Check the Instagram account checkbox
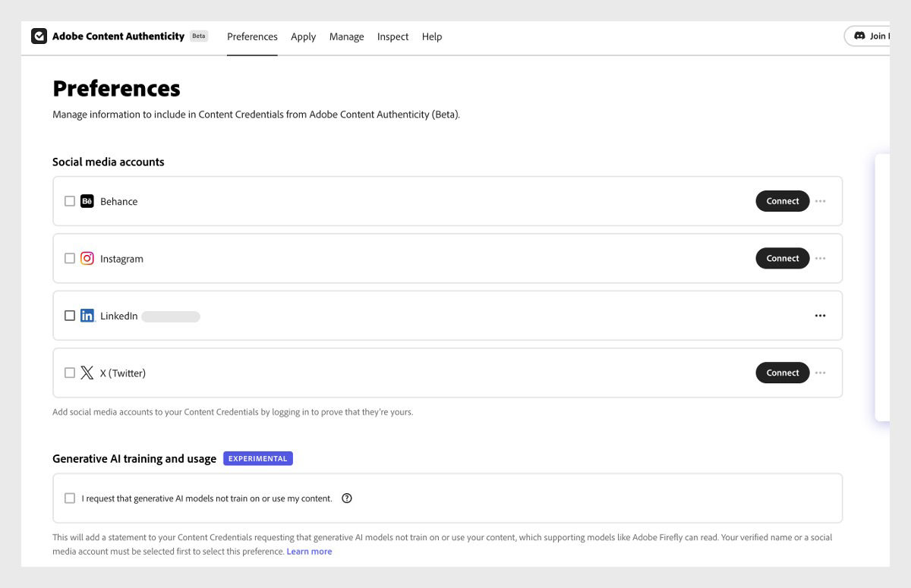 70,258
